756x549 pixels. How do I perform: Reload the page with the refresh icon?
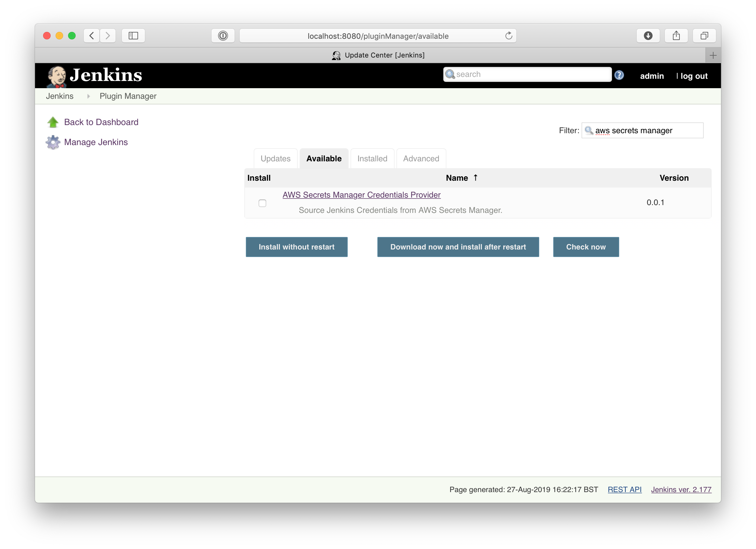point(508,36)
